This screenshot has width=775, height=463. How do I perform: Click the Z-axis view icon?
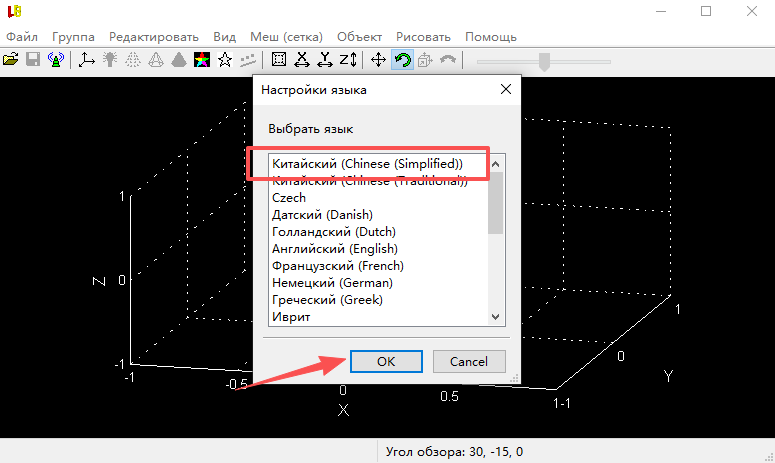347,60
